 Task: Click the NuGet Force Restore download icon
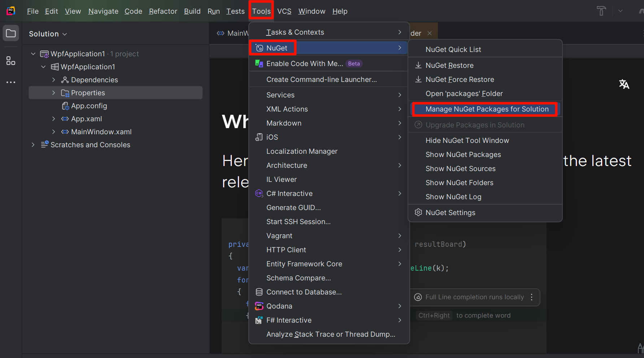click(x=418, y=79)
